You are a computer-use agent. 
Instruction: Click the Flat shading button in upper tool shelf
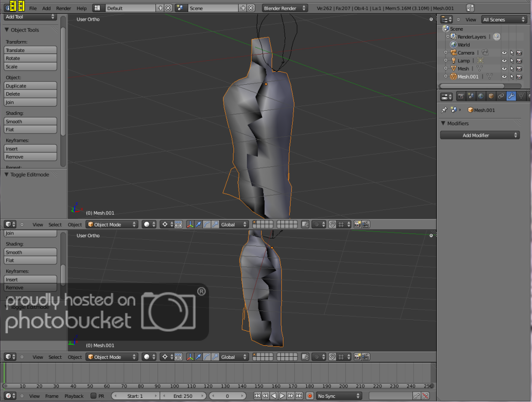pos(30,129)
